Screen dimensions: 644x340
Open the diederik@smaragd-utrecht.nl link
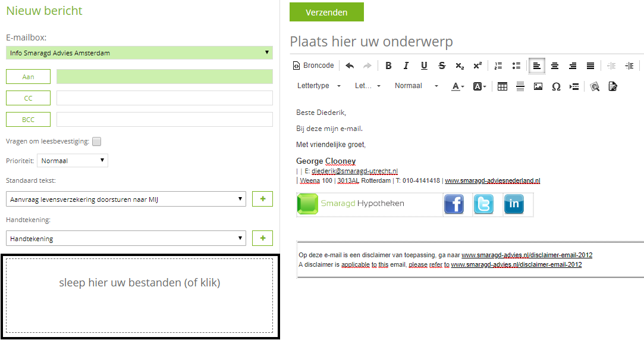click(x=355, y=171)
